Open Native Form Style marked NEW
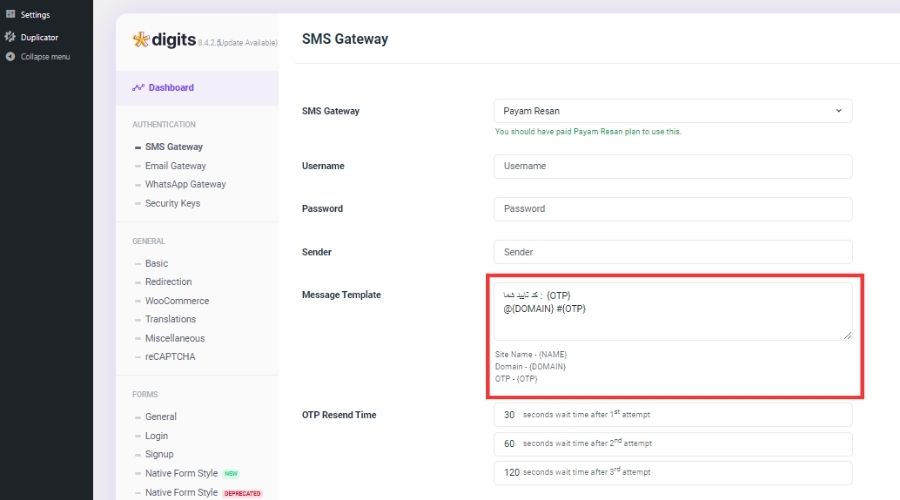The image size is (900, 500). [181, 473]
